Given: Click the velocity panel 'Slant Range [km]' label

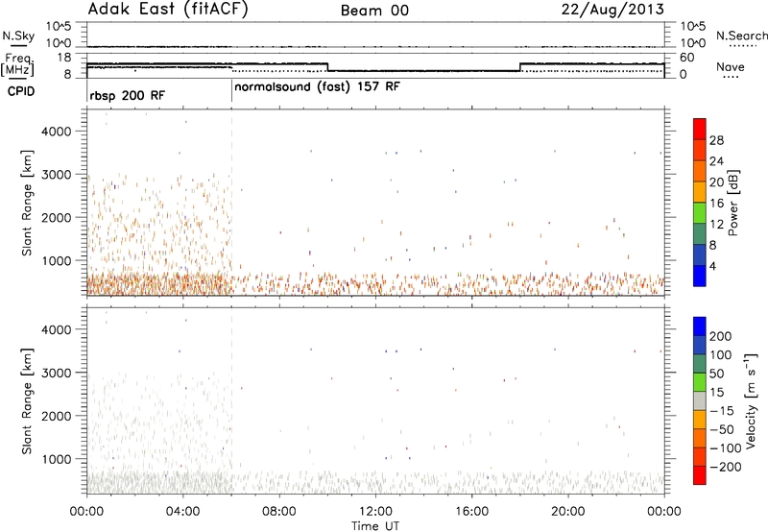Looking at the screenshot, I should point(27,401).
